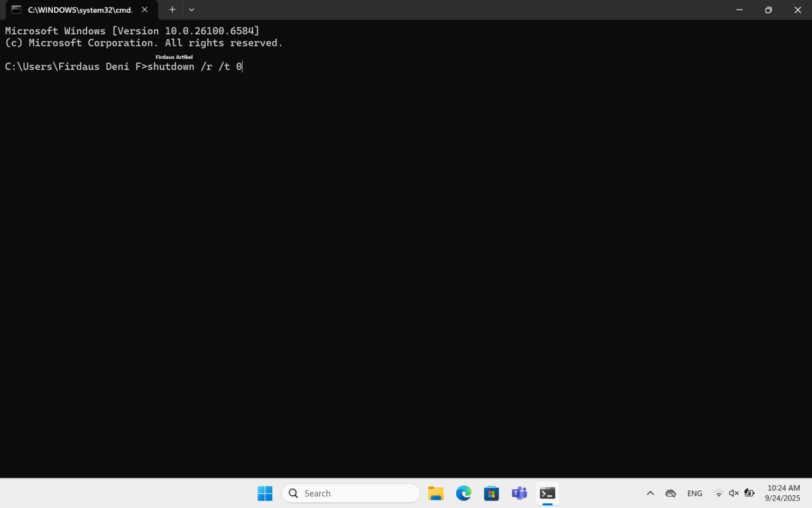Open Wi-Fi network status from tray
This screenshot has width=812, height=508.
(718, 493)
